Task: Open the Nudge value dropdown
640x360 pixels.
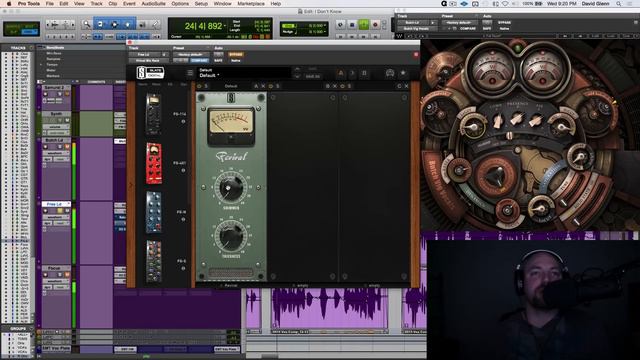Action: [325, 31]
